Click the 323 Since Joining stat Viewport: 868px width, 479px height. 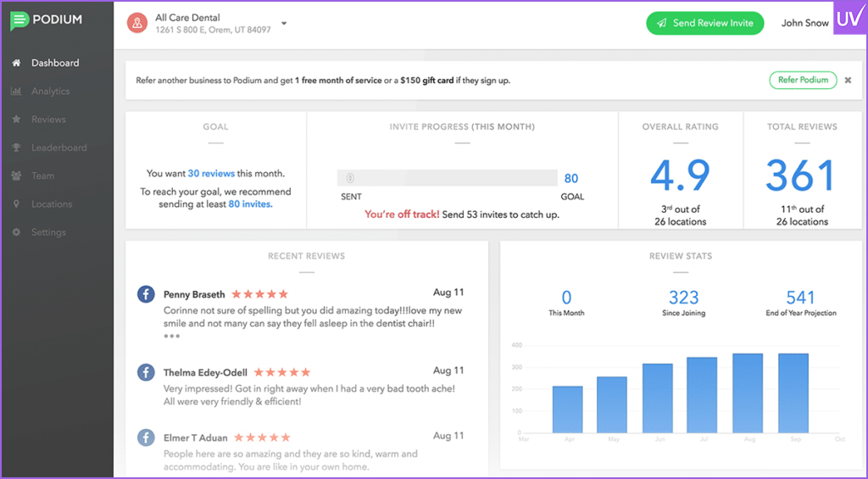pos(684,298)
